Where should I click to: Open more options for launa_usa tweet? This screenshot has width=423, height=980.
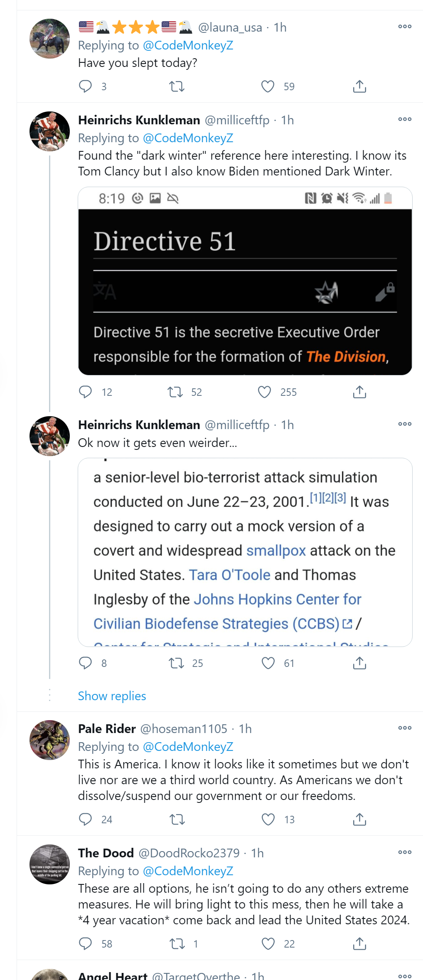405,27
